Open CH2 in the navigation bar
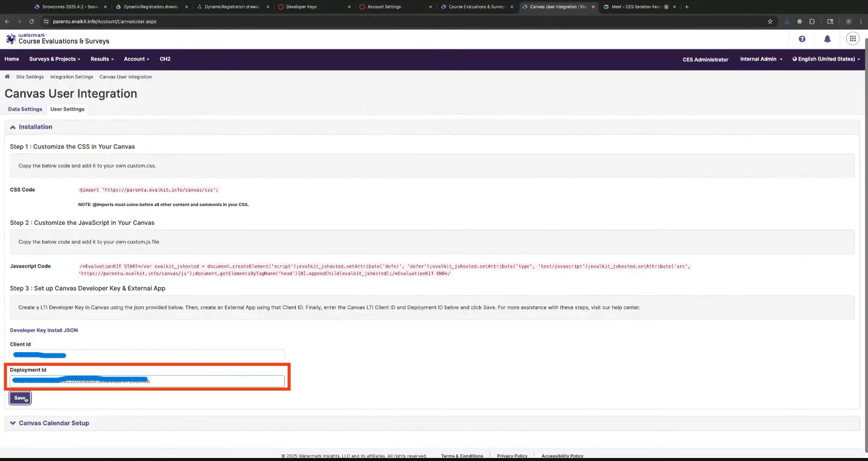Screen dimensions: 868x461 165,59
